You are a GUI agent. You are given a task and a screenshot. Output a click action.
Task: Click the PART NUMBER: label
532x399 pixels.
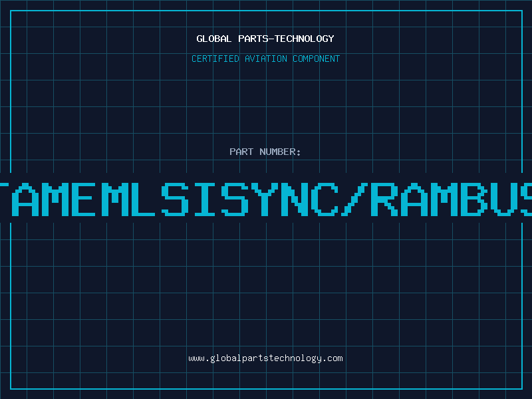tap(265, 152)
